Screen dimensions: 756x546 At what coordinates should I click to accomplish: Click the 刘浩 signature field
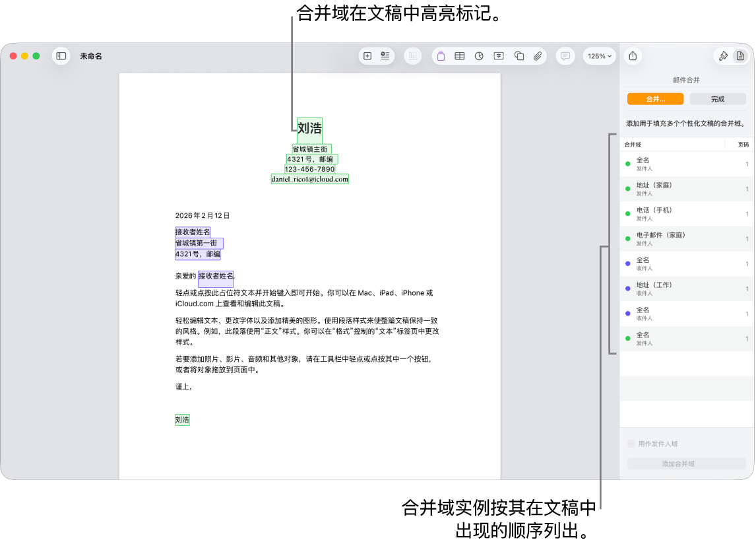(x=182, y=420)
